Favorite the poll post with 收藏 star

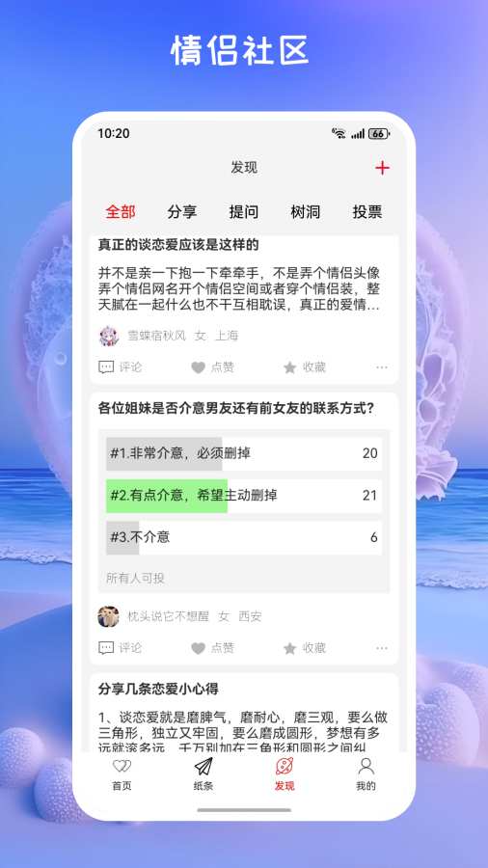point(290,648)
